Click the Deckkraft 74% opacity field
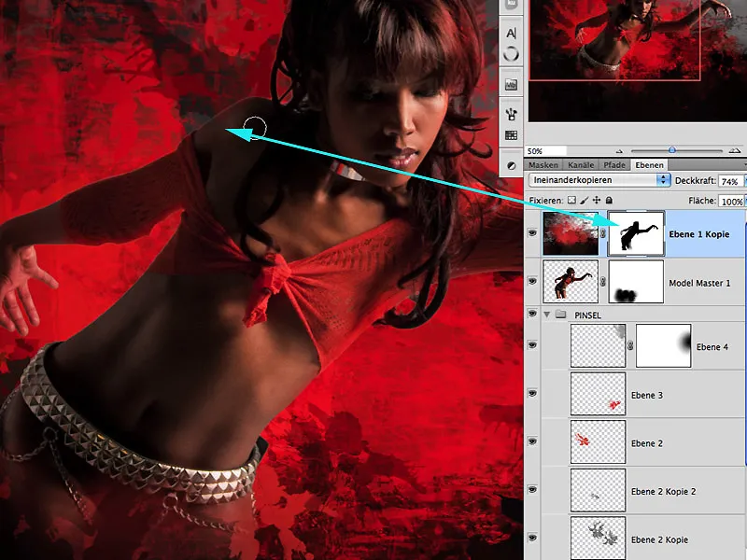747x560 pixels. tap(730, 181)
